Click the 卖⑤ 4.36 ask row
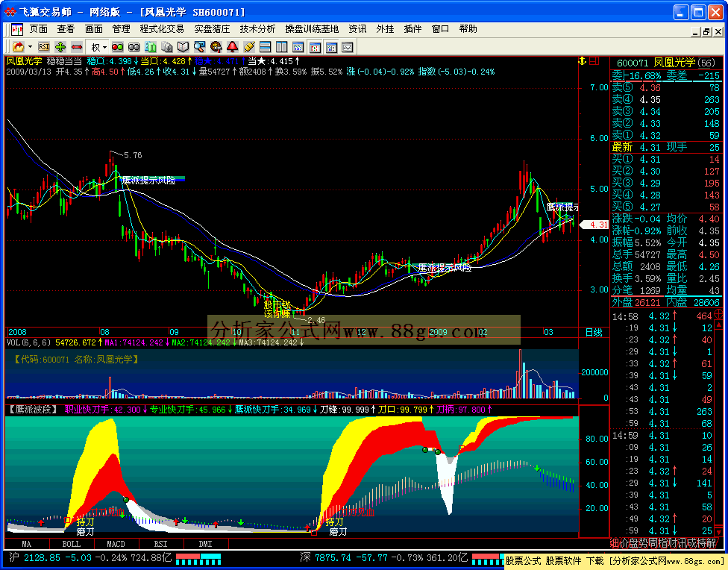The height and width of the screenshot is (570, 728). [x=666, y=88]
